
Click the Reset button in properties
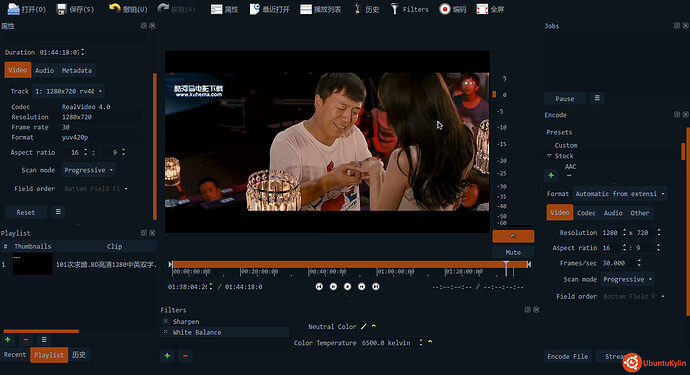coord(26,212)
